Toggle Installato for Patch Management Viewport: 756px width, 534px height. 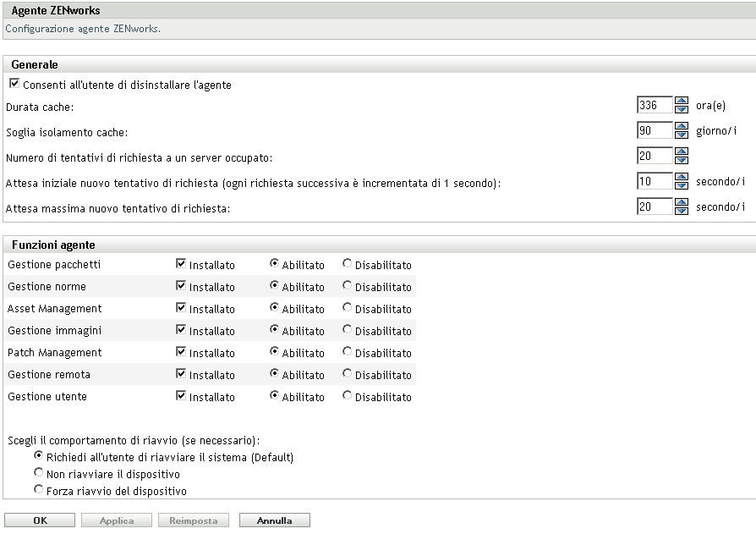pyautogui.click(x=181, y=352)
